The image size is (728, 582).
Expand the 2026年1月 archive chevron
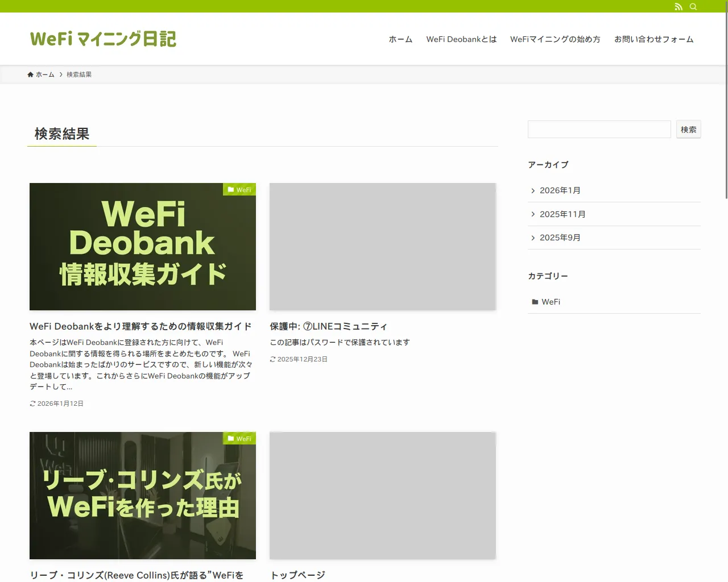click(x=533, y=191)
